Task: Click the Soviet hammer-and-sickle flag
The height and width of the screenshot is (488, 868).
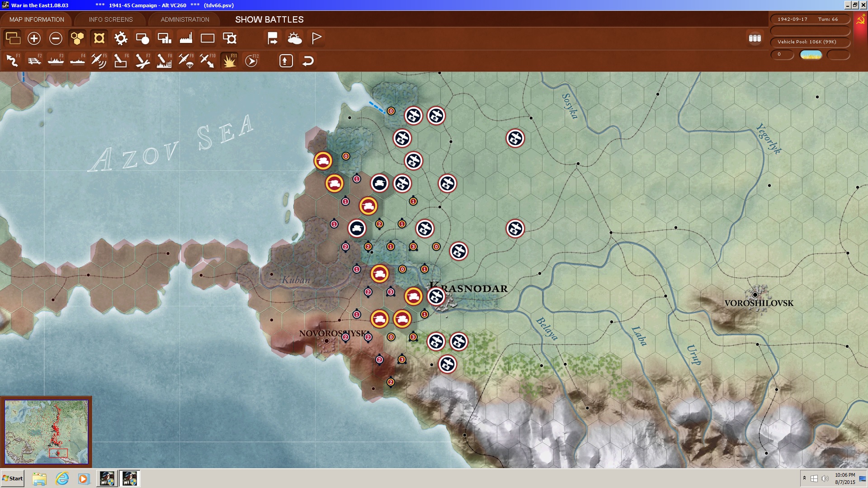Action: pyautogui.click(x=860, y=20)
